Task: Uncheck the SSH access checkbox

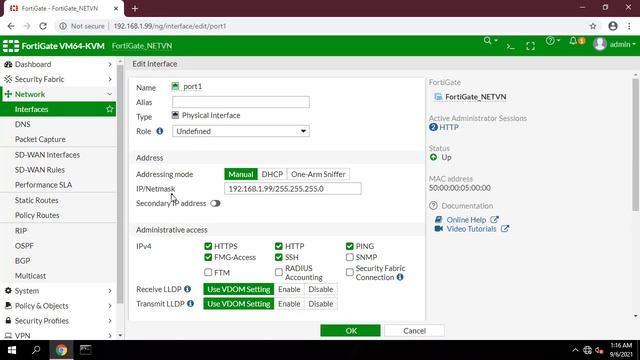Action: point(279,257)
